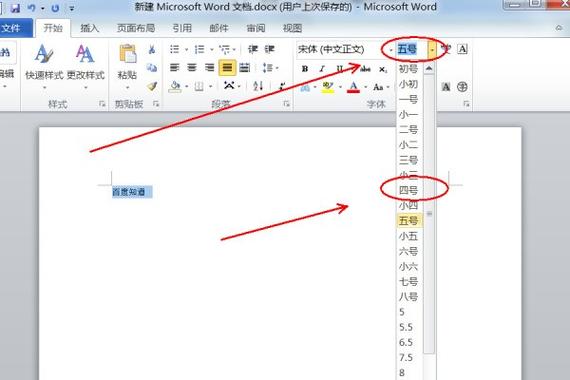570x380 pixels.
Task: Click the font size field showing 五号
Action: [412, 49]
